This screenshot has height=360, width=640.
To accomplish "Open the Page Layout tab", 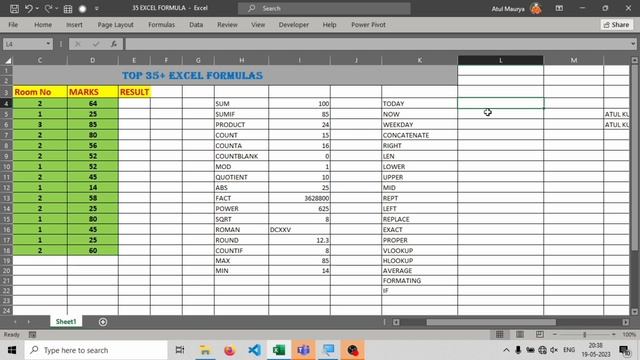I will click(116, 24).
